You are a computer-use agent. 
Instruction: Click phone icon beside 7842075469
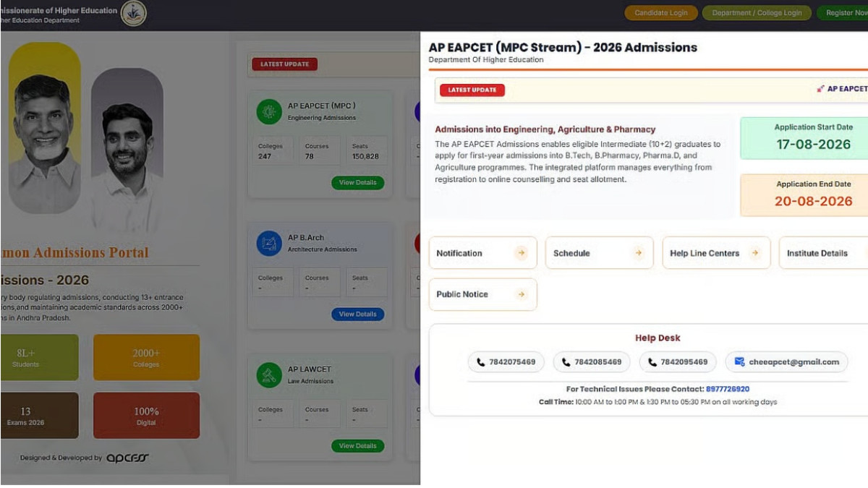pos(481,361)
